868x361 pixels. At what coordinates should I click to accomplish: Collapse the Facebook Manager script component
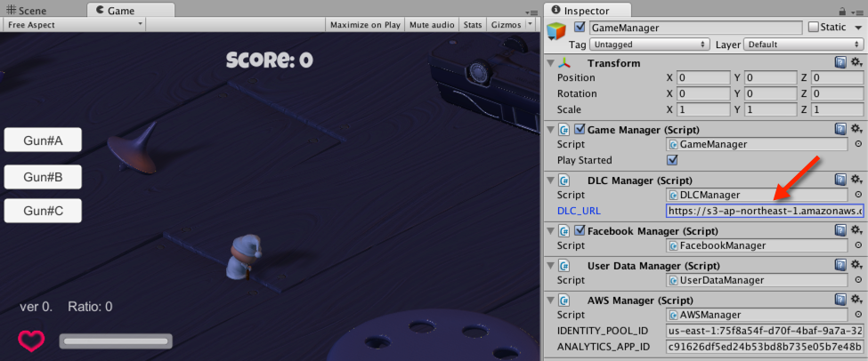549,230
